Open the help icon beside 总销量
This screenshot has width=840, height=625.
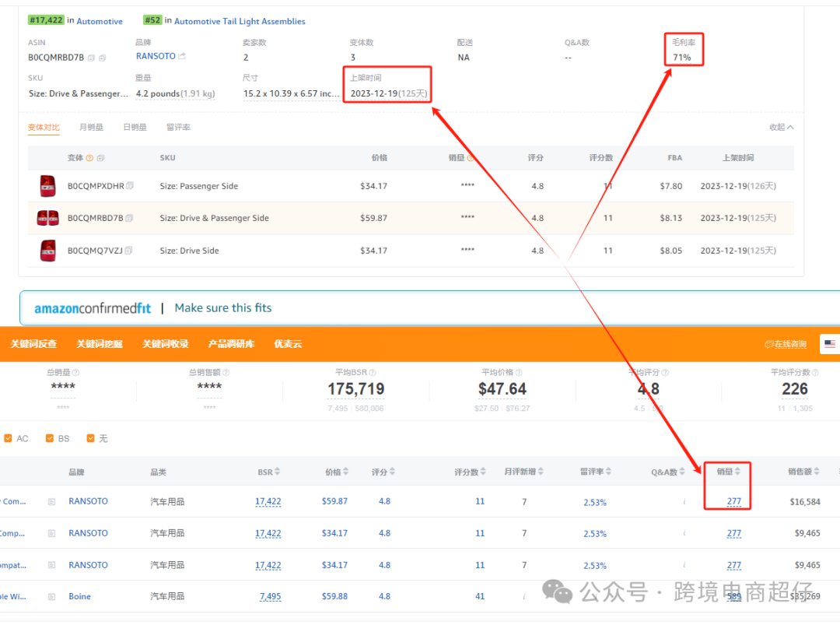pyautogui.click(x=75, y=373)
